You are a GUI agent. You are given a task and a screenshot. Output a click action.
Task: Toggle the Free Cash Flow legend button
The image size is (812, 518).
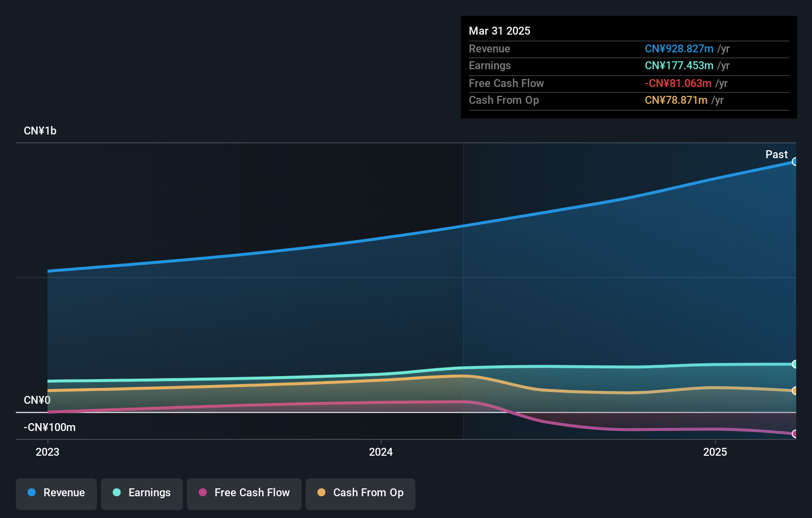[x=244, y=494]
